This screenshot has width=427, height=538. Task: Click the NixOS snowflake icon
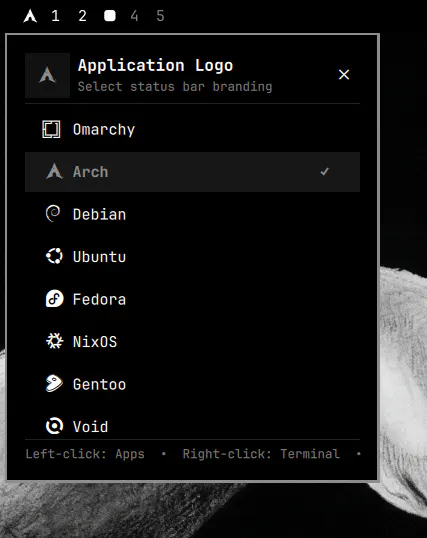(55, 341)
